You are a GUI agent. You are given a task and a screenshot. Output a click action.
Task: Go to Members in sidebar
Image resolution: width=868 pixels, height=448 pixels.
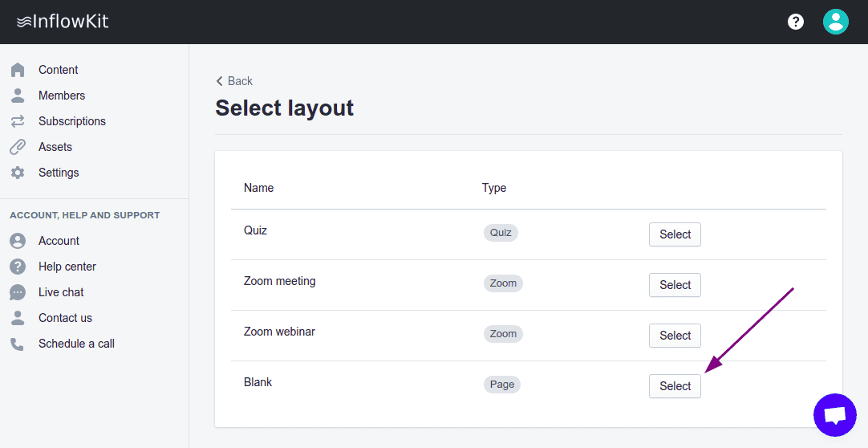(x=62, y=96)
